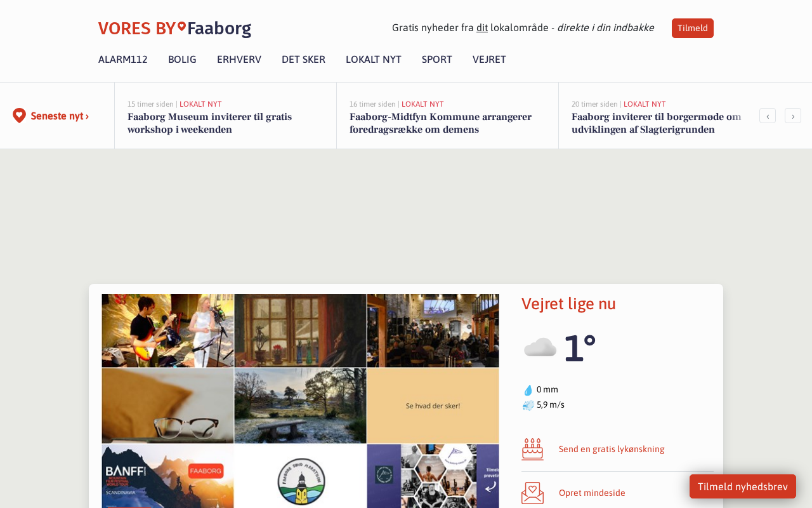This screenshot has width=812, height=508.
Task: Click the heart icon beside Seneste nyt
Action: (20, 116)
